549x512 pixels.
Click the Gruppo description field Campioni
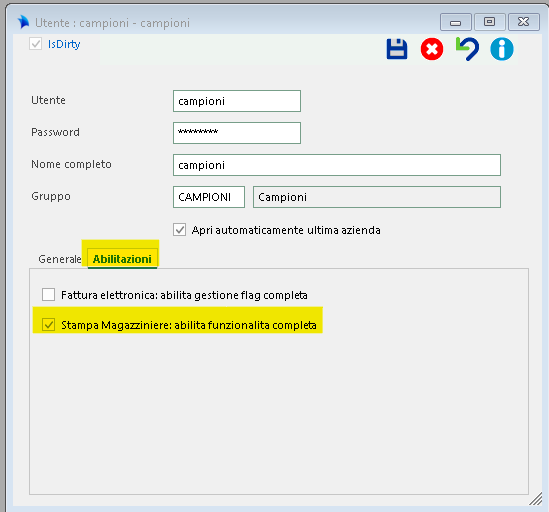377,197
